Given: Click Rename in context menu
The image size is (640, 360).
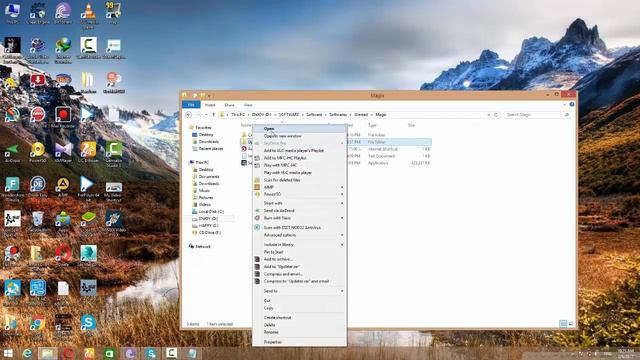Looking at the screenshot, I should click(x=300, y=332).
